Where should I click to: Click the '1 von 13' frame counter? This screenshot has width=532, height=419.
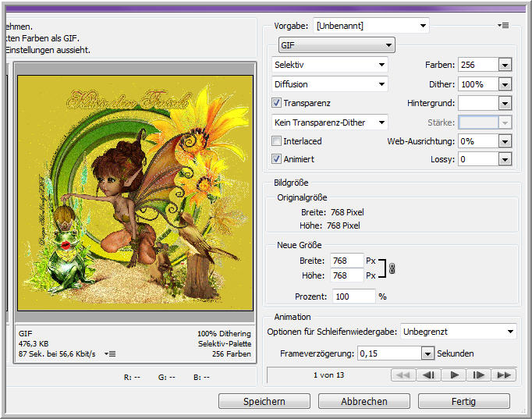(328, 375)
